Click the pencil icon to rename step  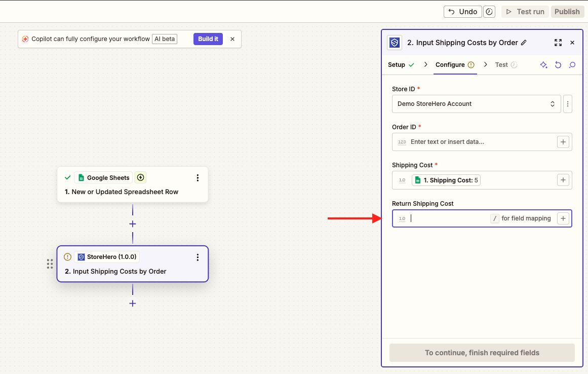[524, 43]
